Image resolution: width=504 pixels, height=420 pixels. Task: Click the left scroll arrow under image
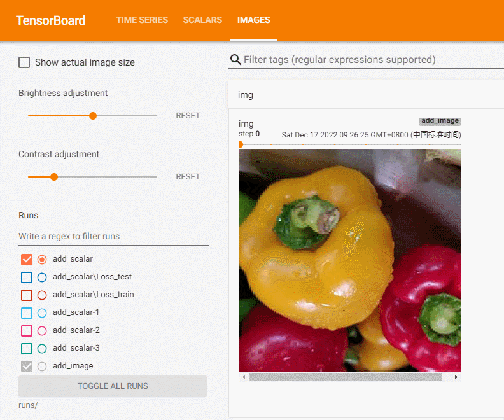[244, 377]
